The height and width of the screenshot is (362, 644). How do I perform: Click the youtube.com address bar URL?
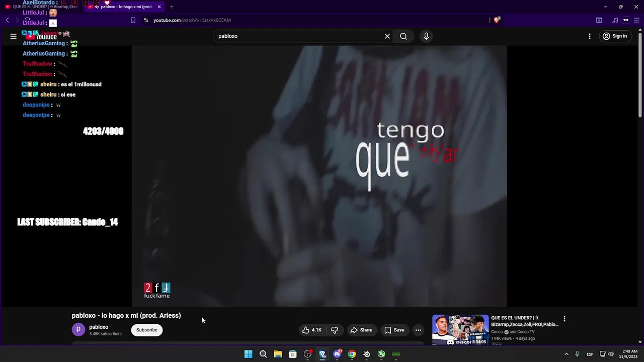[x=192, y=20]
